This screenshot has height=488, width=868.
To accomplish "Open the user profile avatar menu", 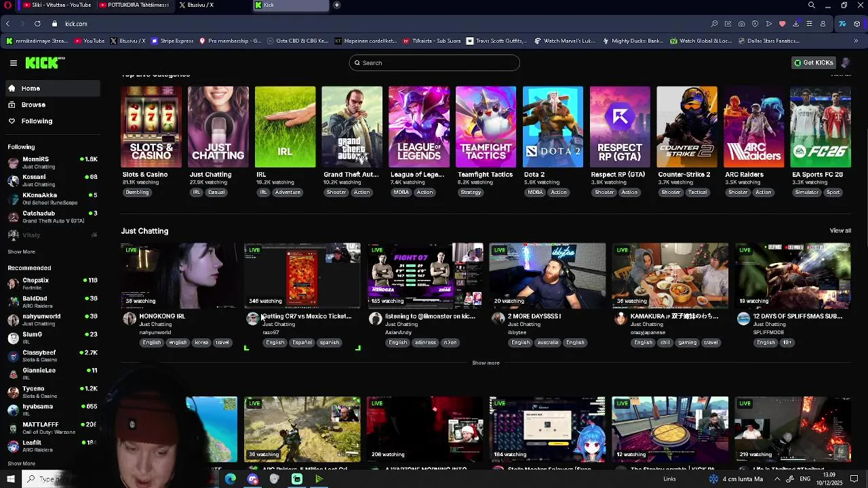I will [845, 63].
